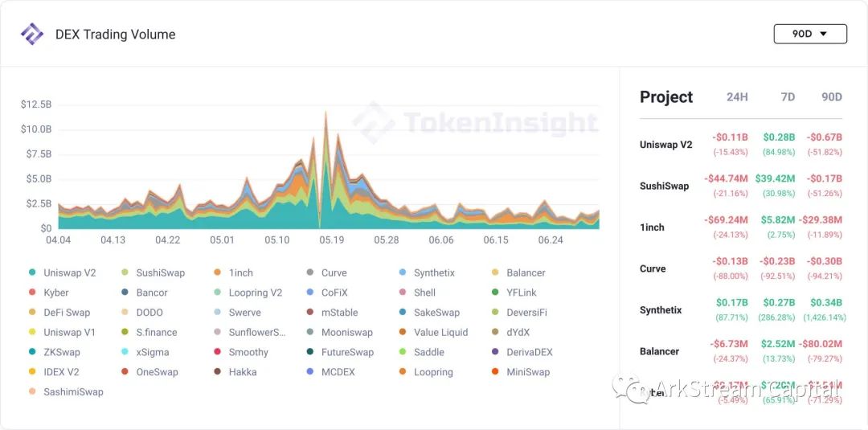Click the TokenInsight purple logo icon
The image size is (868, 430).
click(31, 35)
